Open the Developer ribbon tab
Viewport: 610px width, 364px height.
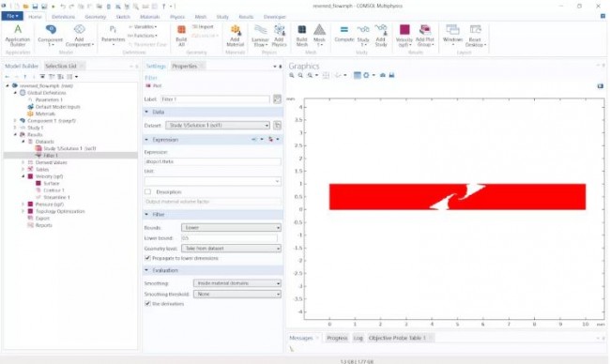point(275,17)
